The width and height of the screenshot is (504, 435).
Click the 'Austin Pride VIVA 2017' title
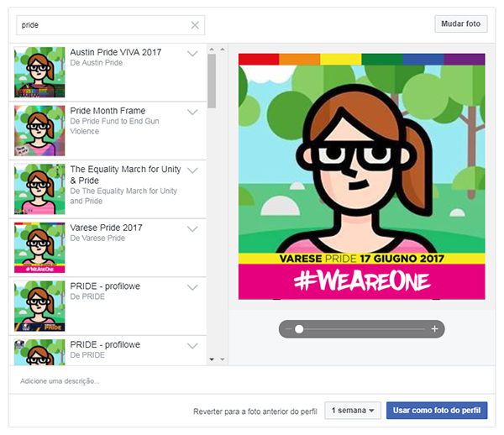point(116,52)
